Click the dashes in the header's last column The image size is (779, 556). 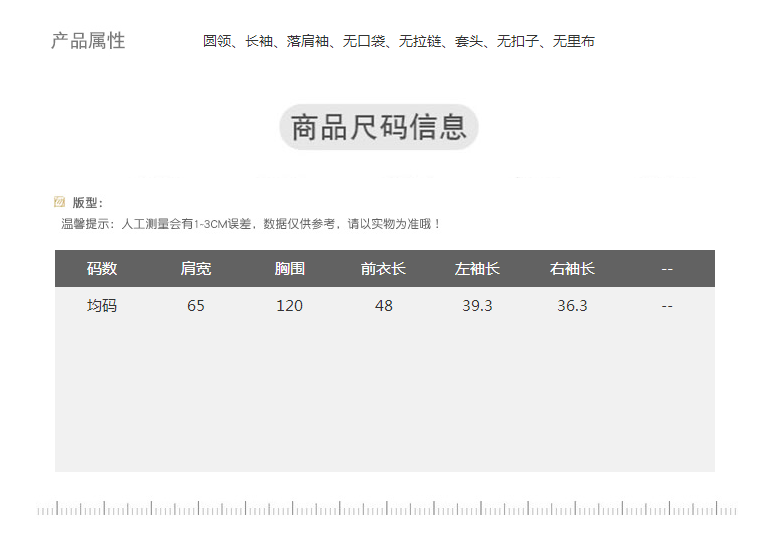(667, 269)
